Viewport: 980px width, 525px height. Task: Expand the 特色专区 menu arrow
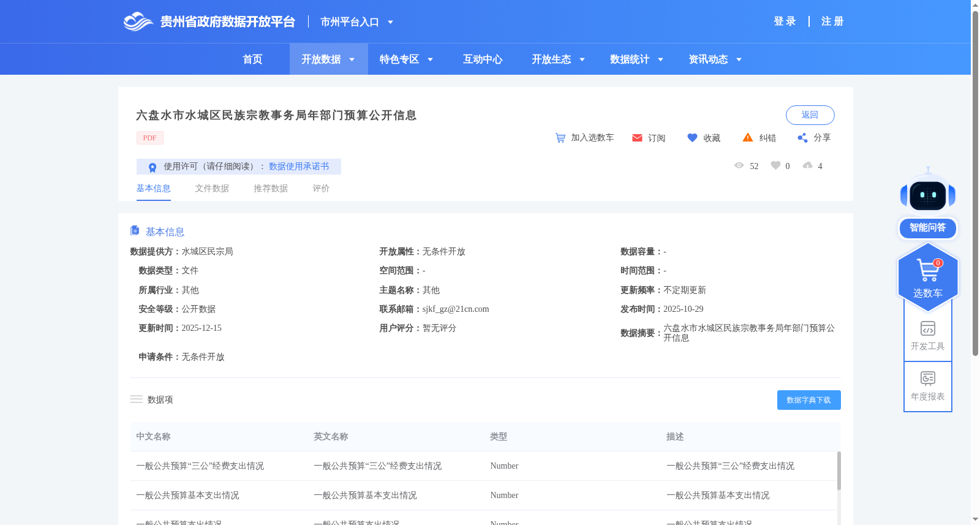[430, 59]
